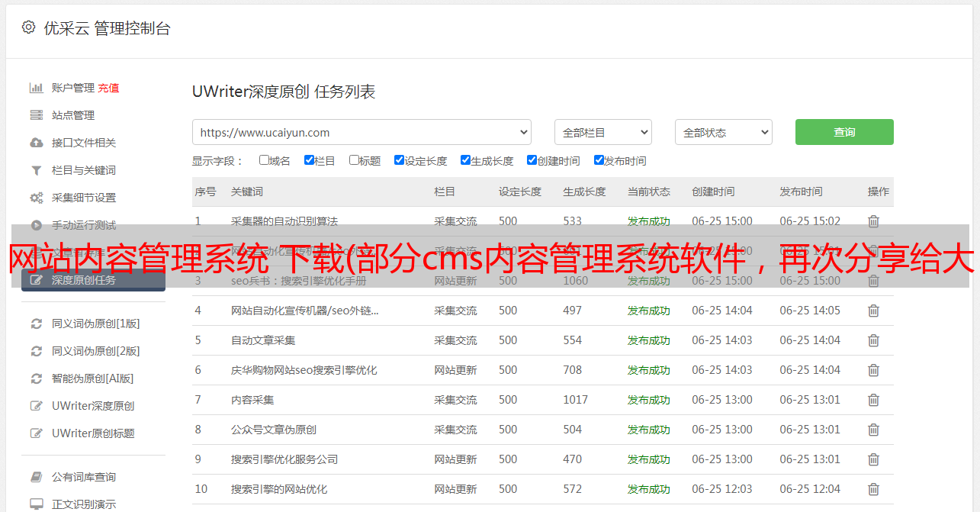980x512 pixels.
Task: Delete task seo兵书：搜索引擎优化手册
Action: 873,281
